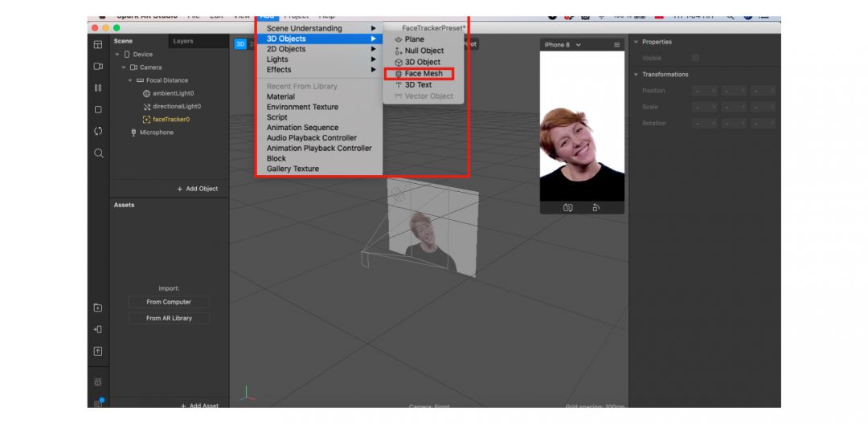Click the From Computer import button
The image size is (868, 424).
point(169,302)
